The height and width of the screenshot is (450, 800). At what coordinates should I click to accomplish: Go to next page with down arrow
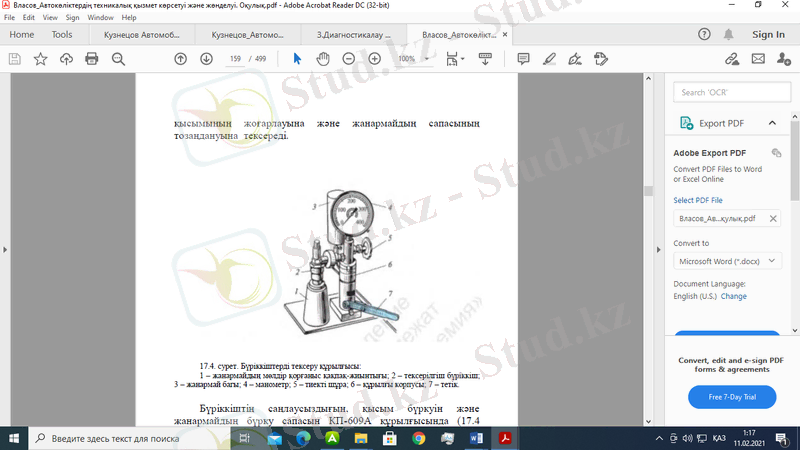pos(206,59)
